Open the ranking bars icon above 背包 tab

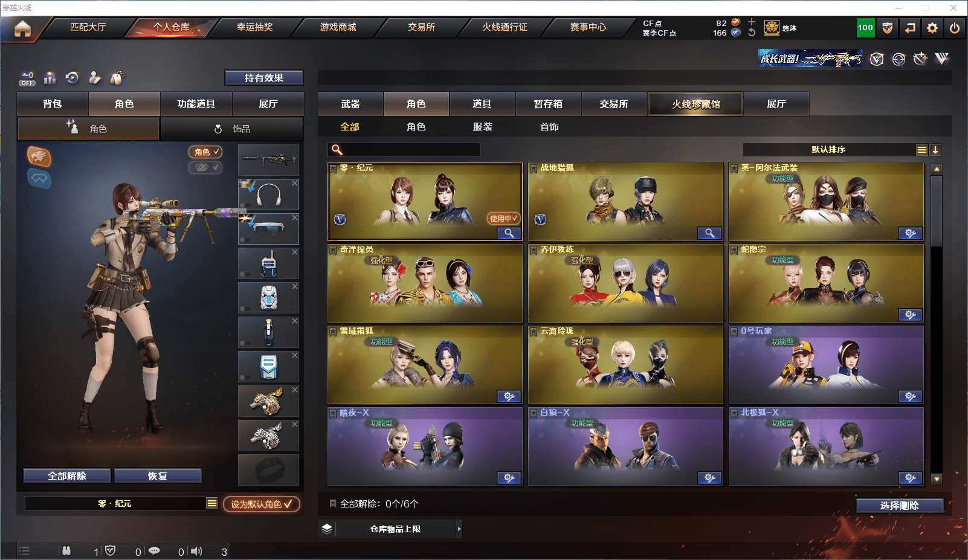click(50, 78)
